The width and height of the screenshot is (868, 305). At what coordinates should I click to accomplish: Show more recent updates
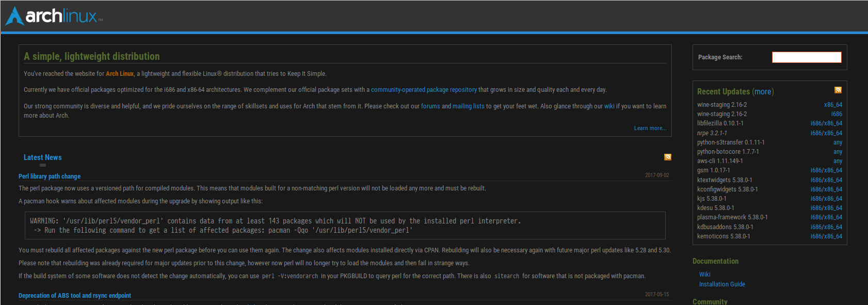click(763, 92)
